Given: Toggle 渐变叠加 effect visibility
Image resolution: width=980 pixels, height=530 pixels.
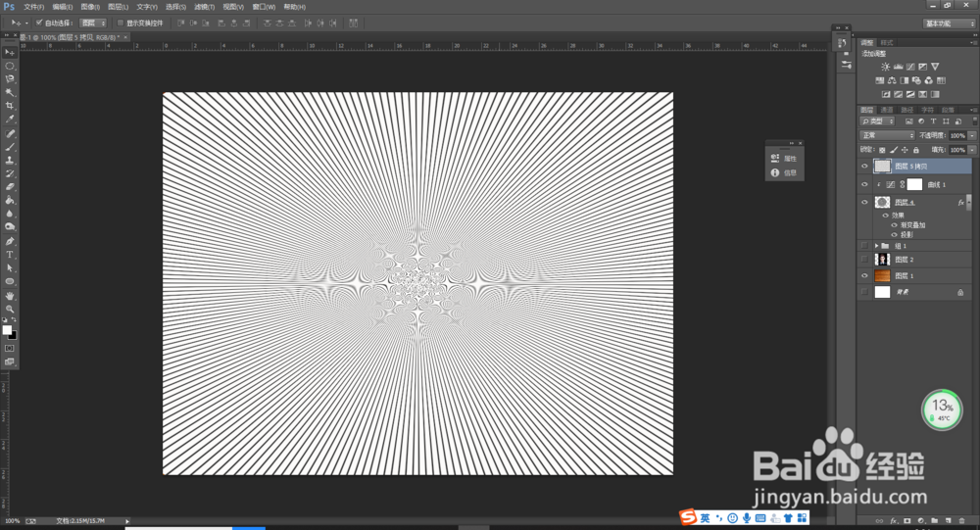Looking at the screenshot, I should 894,225.
